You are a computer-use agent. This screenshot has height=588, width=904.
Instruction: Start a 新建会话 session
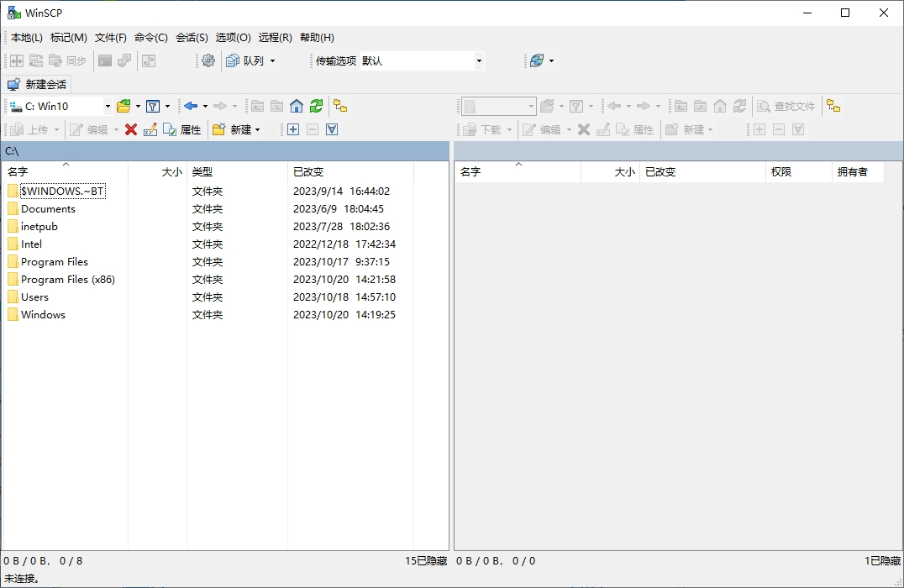37,84
